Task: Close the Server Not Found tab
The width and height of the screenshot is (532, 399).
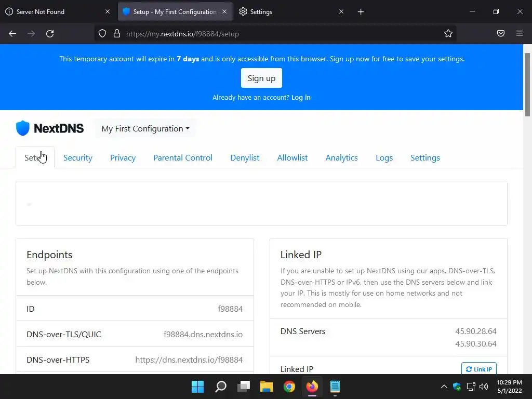Action: [108, 11]
